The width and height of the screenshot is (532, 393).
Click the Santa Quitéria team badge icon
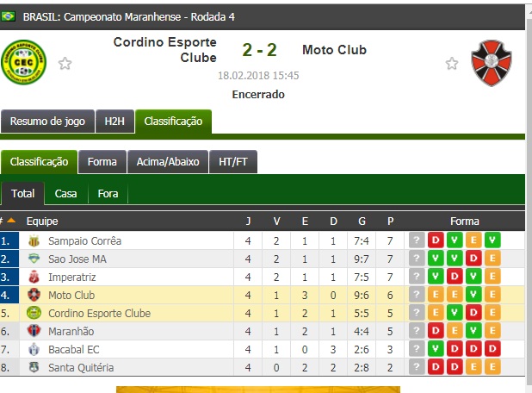coord(34,367)
